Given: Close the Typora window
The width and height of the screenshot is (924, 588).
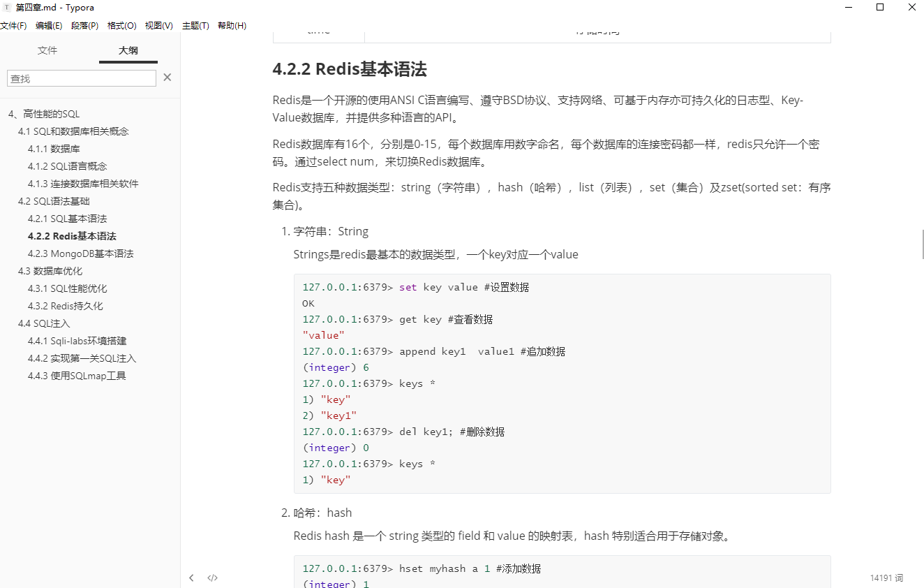Looking at the screenshot, I should pos(911,8).
